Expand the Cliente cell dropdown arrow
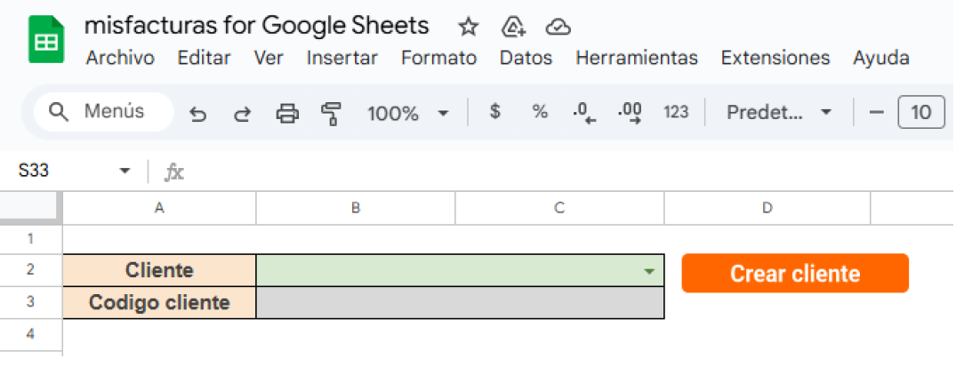The image size is (980, 367). click(649, 272)
